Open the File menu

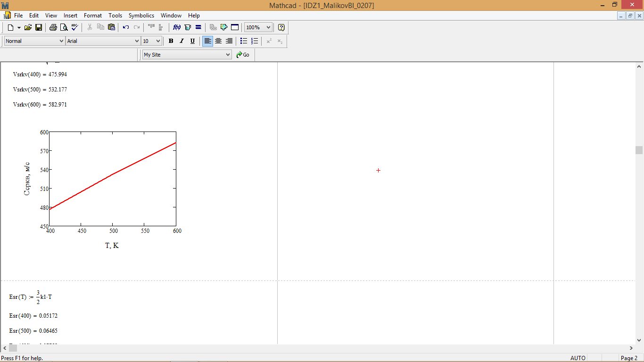pos(18,16)
